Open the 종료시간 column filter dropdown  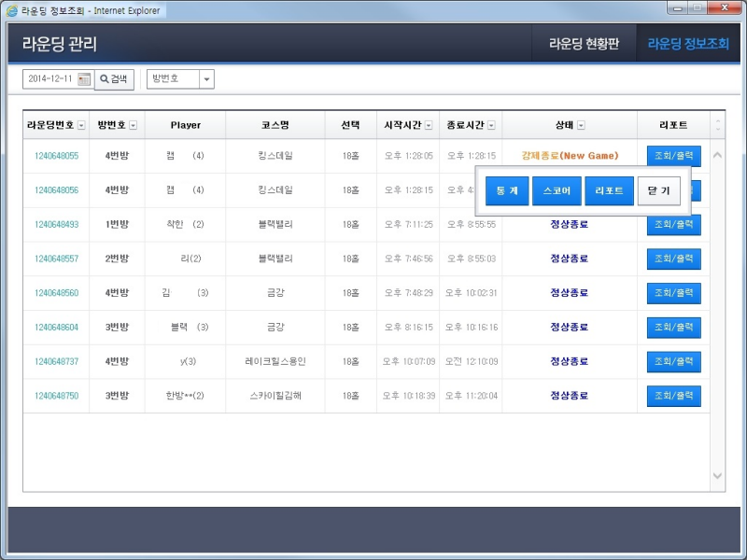tap(492, 124)
